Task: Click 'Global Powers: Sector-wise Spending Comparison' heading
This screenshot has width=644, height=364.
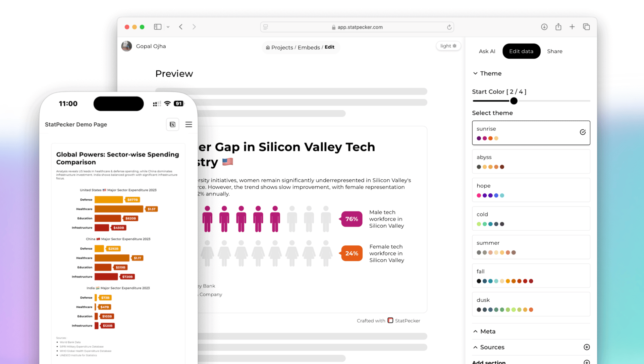Action: [117, 158]
